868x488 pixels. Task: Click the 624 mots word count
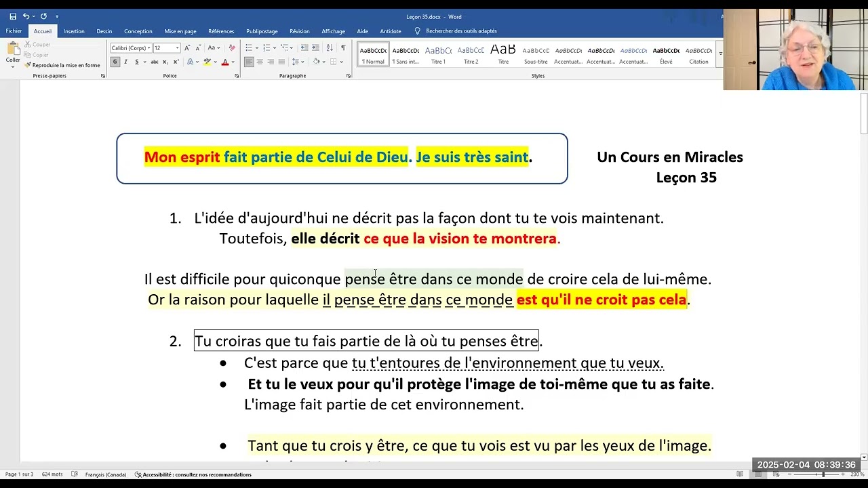(x=52, y=474)
